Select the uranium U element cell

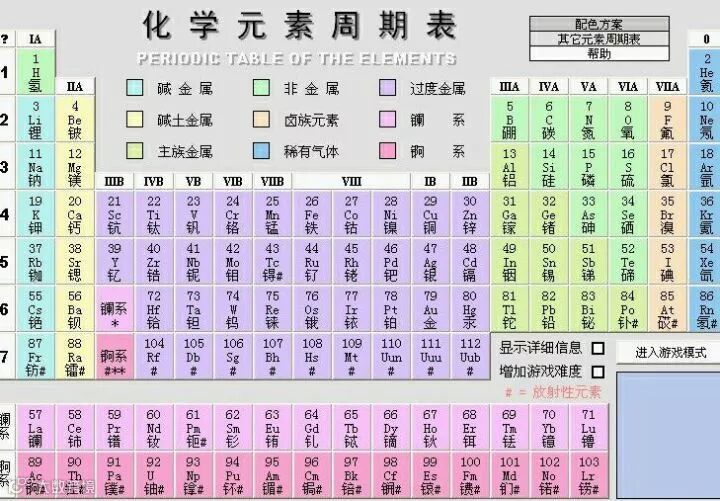coord(154,475)
